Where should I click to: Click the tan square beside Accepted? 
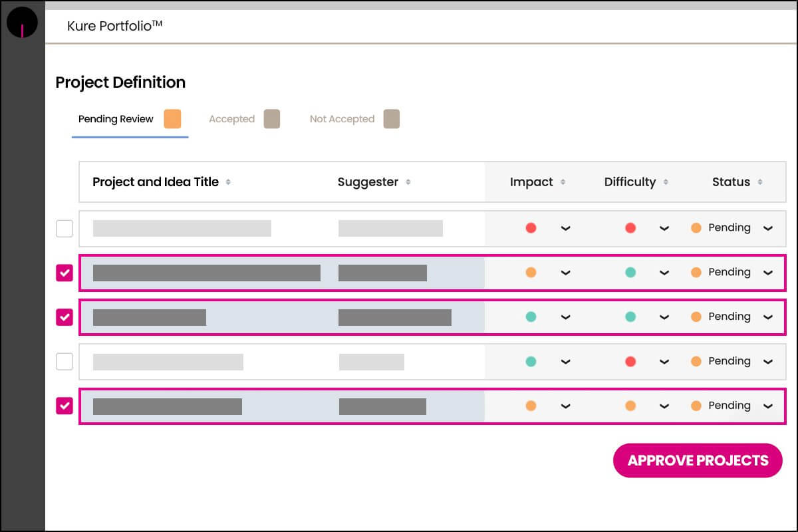[x=271, y=118]
